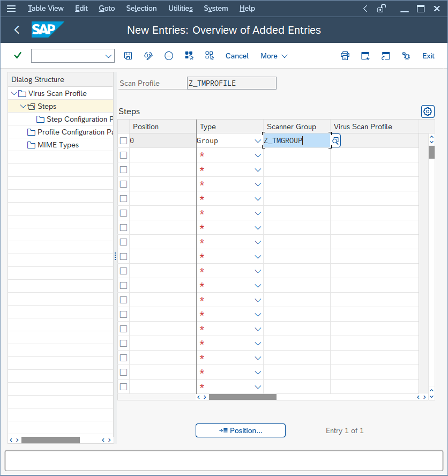
Task: Tick the checkbox in the last visible row
Action: click(123, 386)
